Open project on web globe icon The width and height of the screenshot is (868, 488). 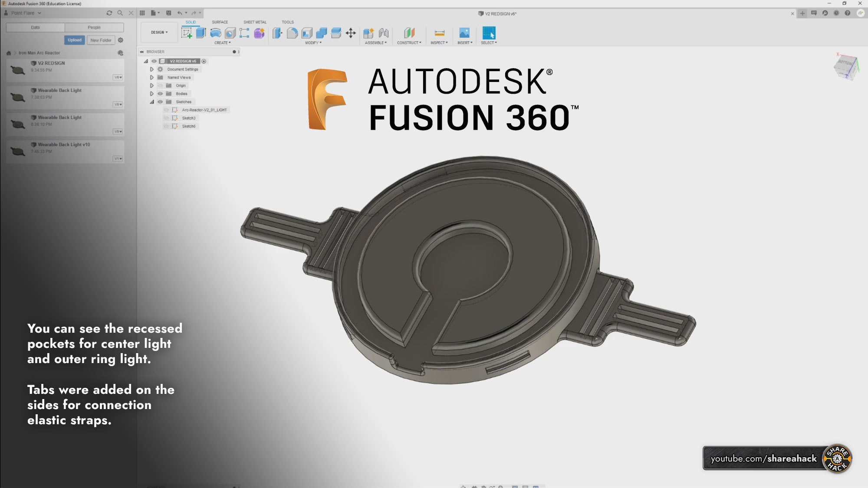pyautogui.click(x=120, y=53)
